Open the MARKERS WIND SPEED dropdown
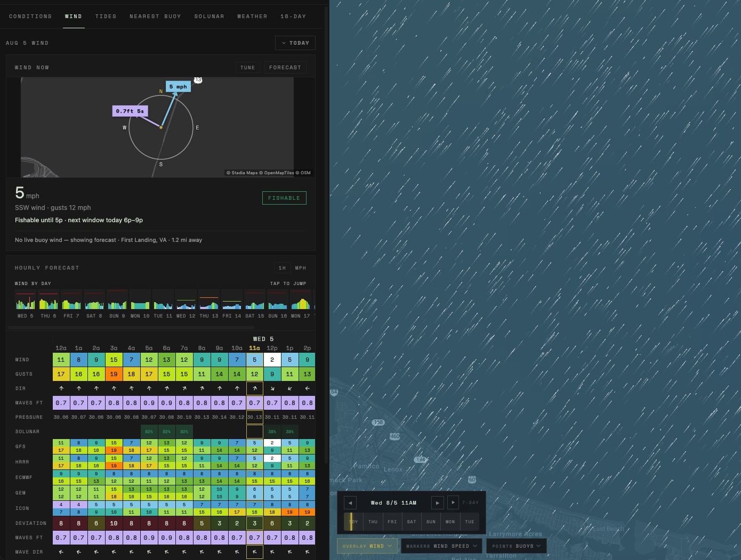 point(441,546)
